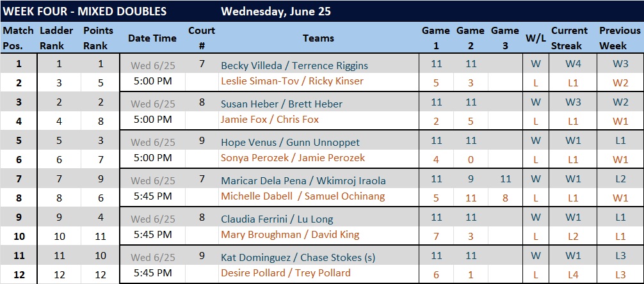Select the W4 current streak cell

[x=573, y=65]
